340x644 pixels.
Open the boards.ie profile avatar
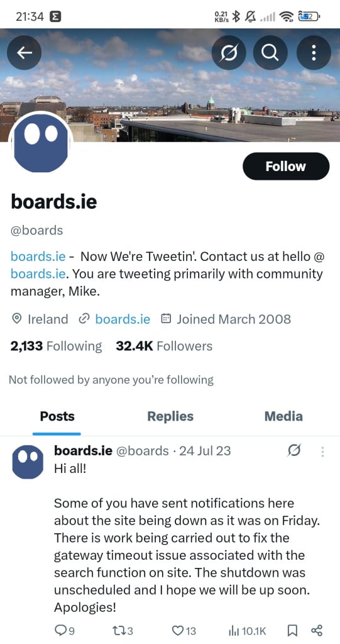[x=41, y=143]
